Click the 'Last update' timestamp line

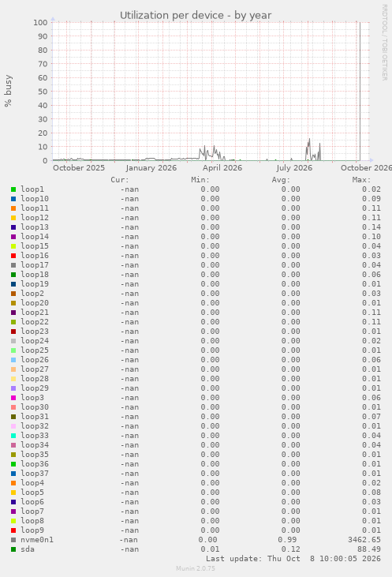click(x=293, y=559)
